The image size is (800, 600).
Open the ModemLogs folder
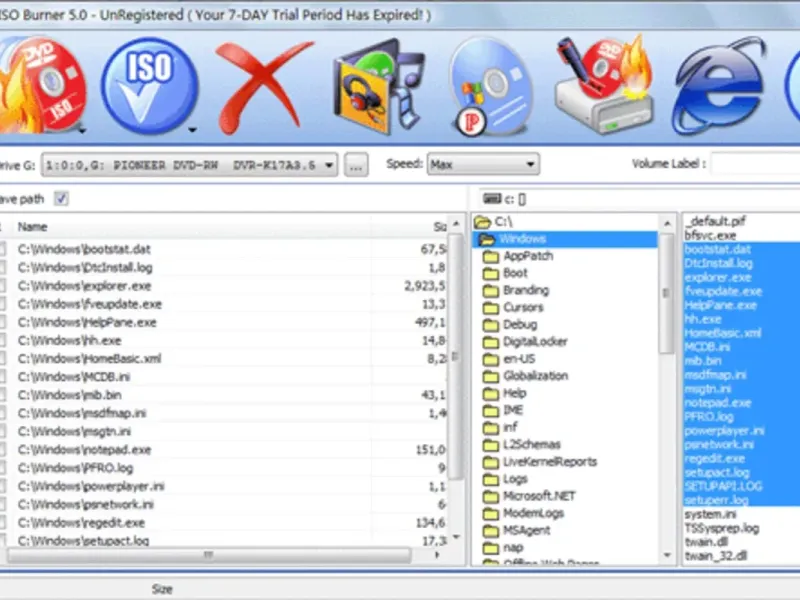(x=523, y=513)
